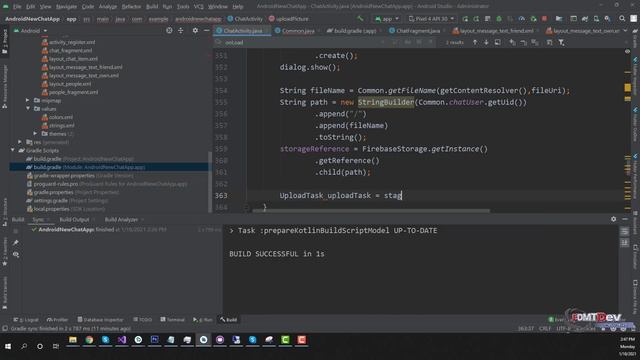Select layout_chat_item.xml in the project tree
This screenshot has height=360, width=640.
pyautogui.click(x=73, y=59)
